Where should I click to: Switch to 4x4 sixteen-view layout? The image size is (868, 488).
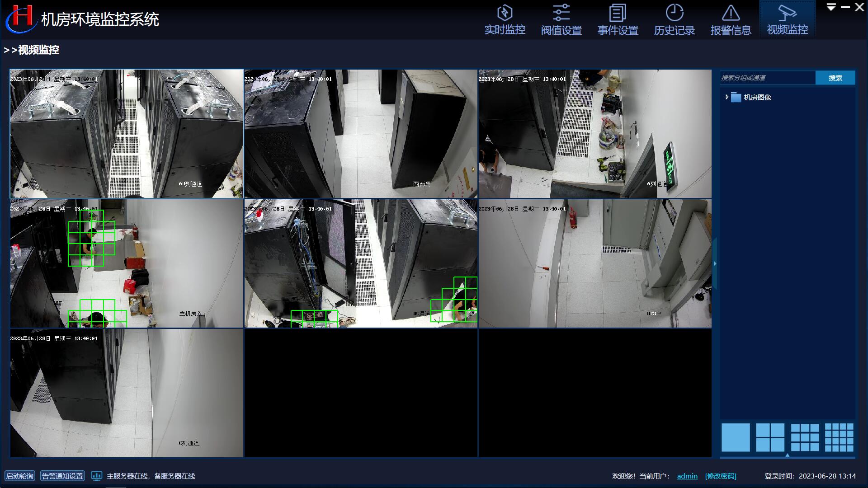(x=839, y=437)
